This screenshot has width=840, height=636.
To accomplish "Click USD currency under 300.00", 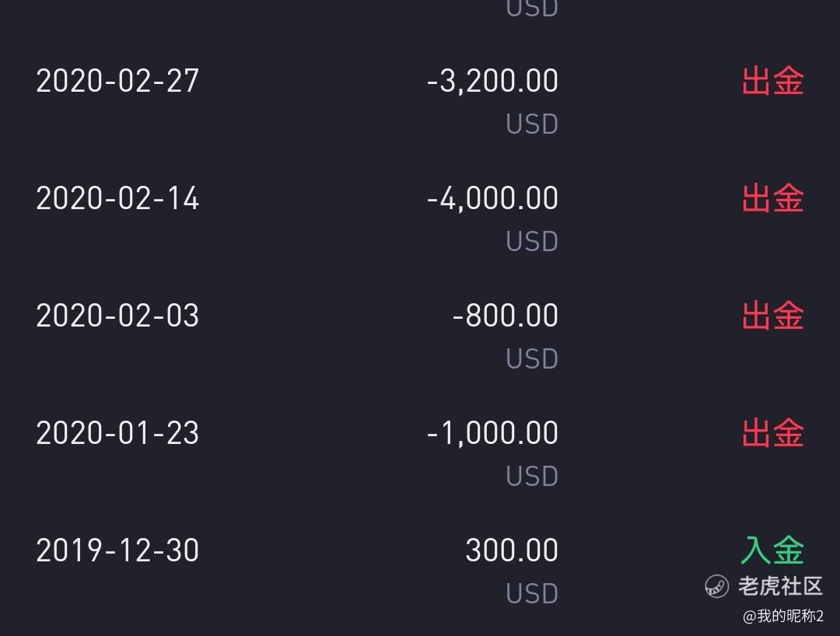I will (x=532, y=594).
